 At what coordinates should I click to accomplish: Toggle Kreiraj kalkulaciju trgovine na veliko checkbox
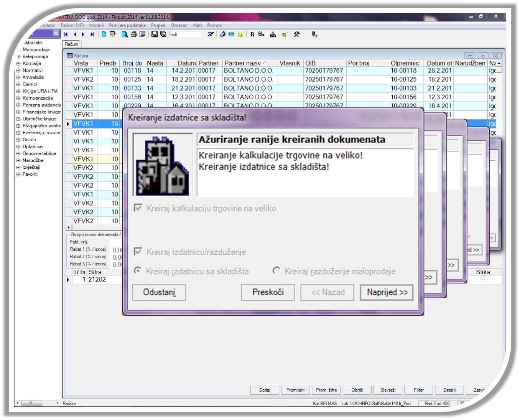tap(138, 208)
